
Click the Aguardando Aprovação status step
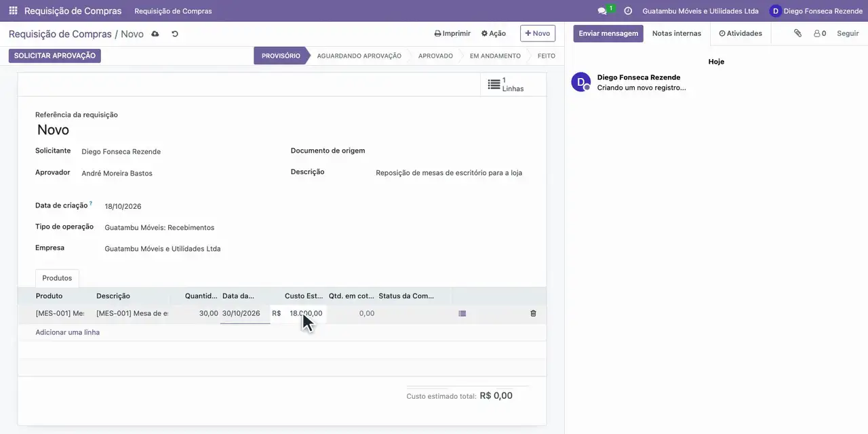[x=359, y=56]
